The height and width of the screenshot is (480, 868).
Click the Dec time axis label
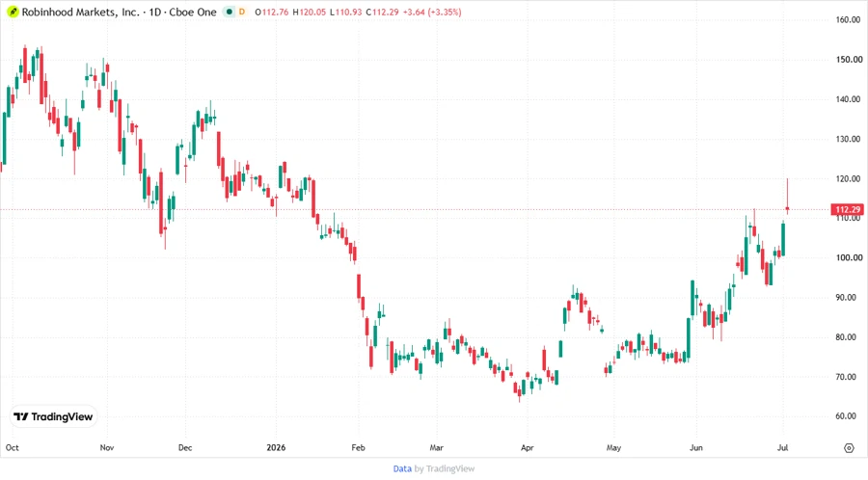pyautogui.click(x=185, y=447)
